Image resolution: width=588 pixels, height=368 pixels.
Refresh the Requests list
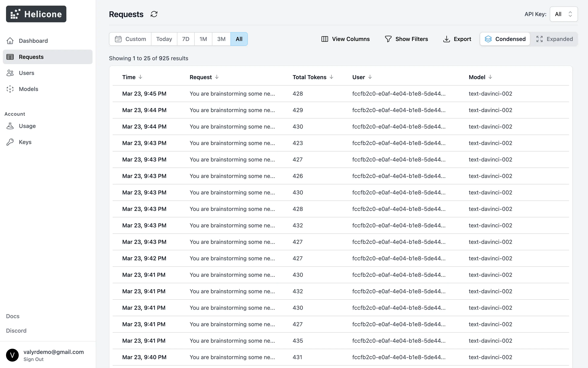(x=154, y=14)
